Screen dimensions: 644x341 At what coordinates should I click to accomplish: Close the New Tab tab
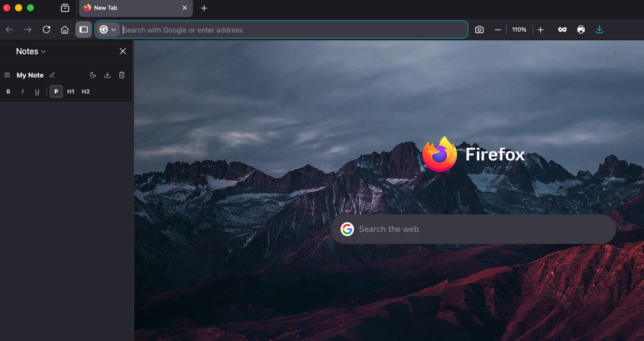click(x=185, y=8)
